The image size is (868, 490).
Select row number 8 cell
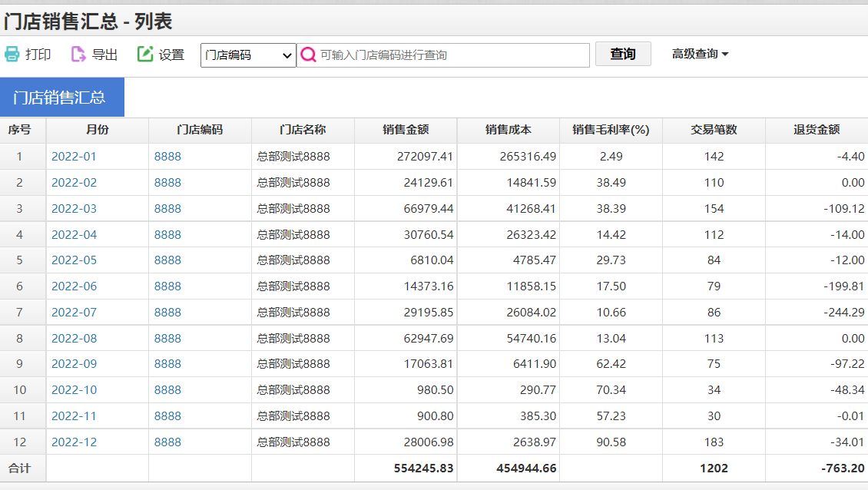coord(20,338)
